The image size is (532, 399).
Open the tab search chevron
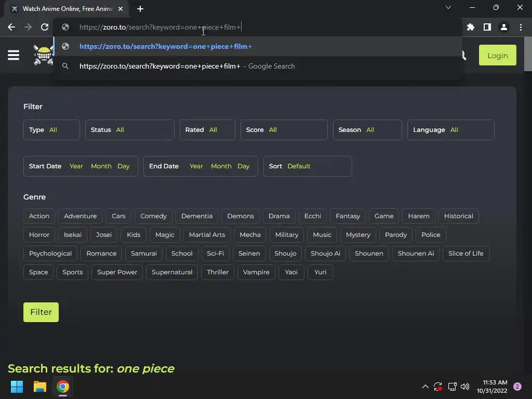tap(448, 7)
